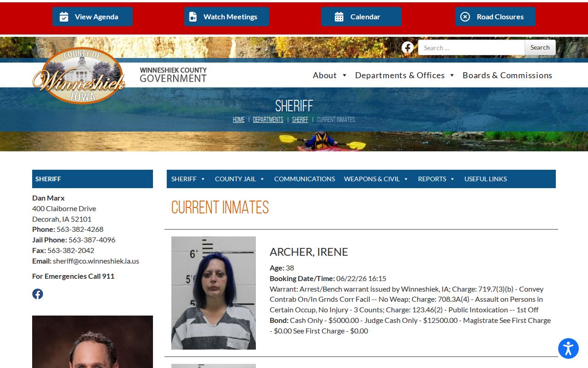Expand the Reports dropdown arrow
This screenshot has height=368, width=588.
pos(452,179)
